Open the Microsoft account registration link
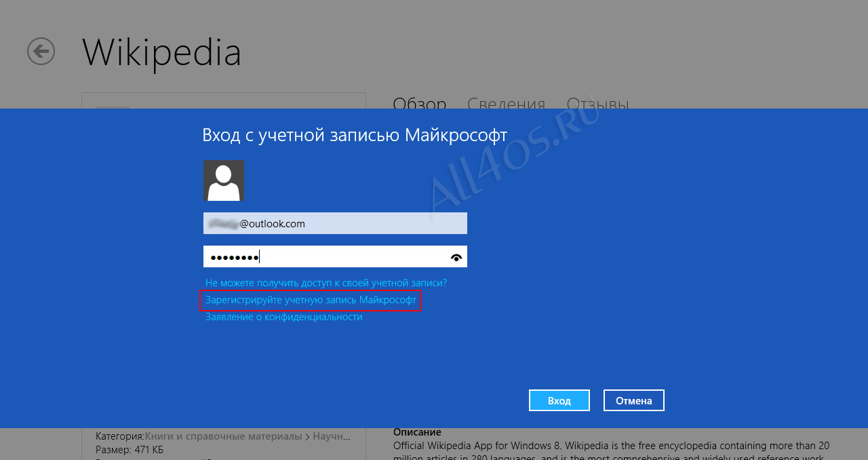This screenshot has height=460, width=868. coord(311,300)
